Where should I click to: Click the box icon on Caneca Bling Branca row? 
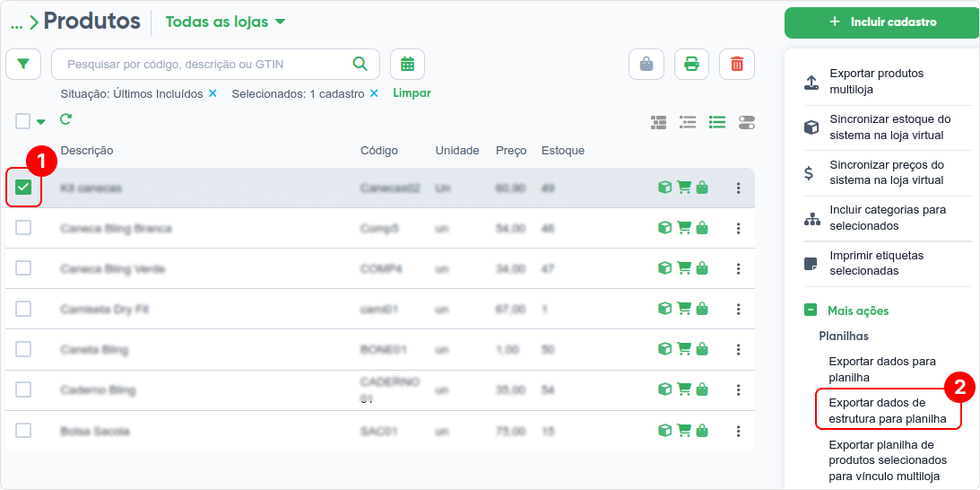tap(665, 228)
